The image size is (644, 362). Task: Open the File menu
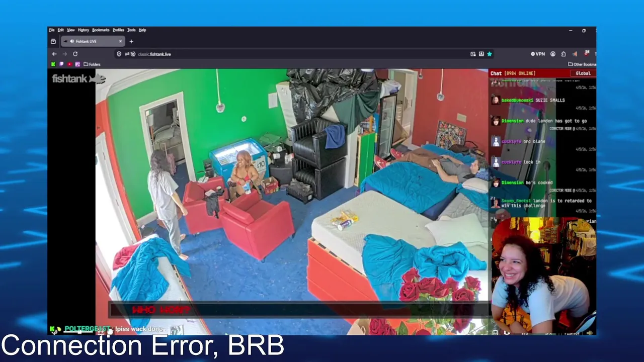[x=51, y=30]
